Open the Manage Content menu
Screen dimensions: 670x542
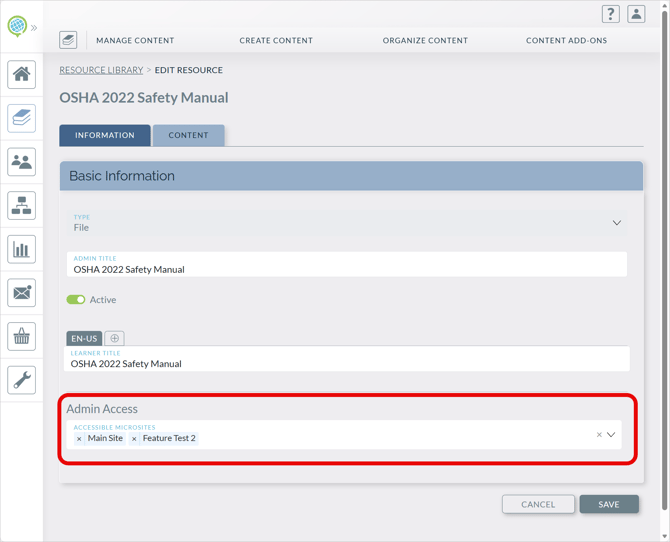point(135,41)
